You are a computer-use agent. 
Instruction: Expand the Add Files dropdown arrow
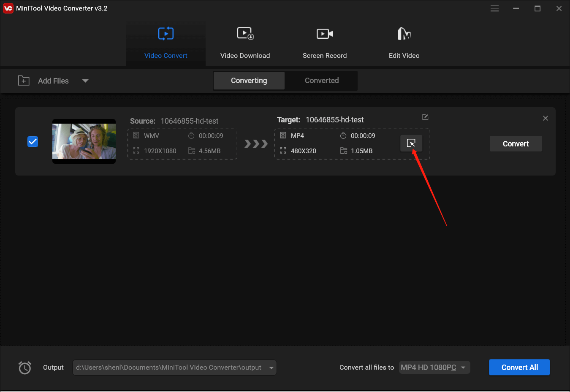click(x=85, y=81)
